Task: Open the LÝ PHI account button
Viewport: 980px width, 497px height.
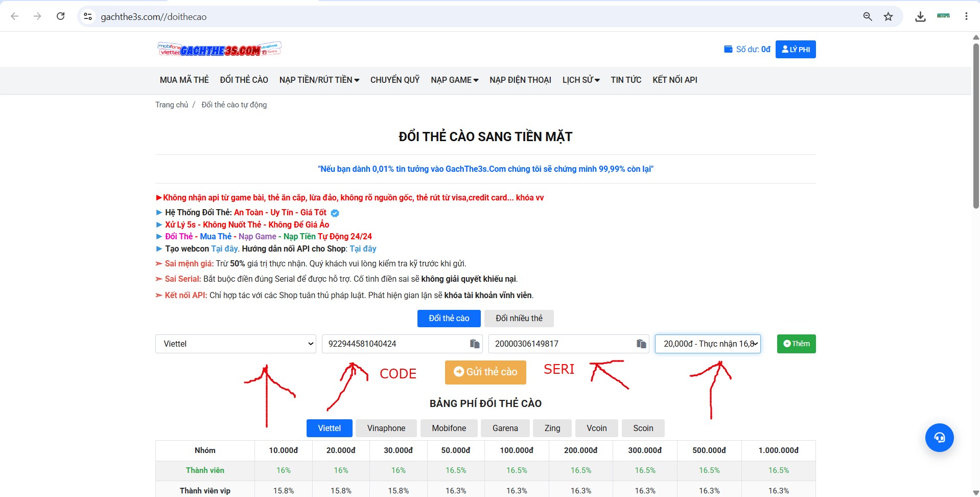Action: (796, 50)
